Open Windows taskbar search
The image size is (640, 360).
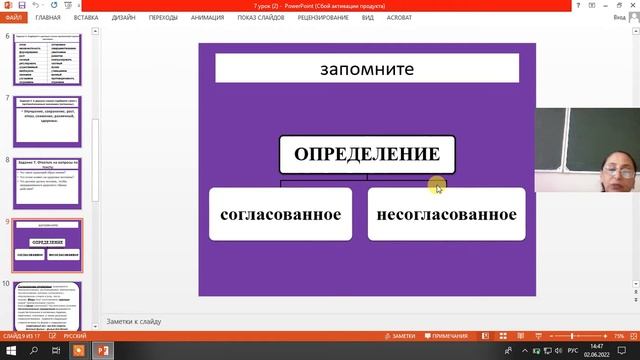(34, 351)
